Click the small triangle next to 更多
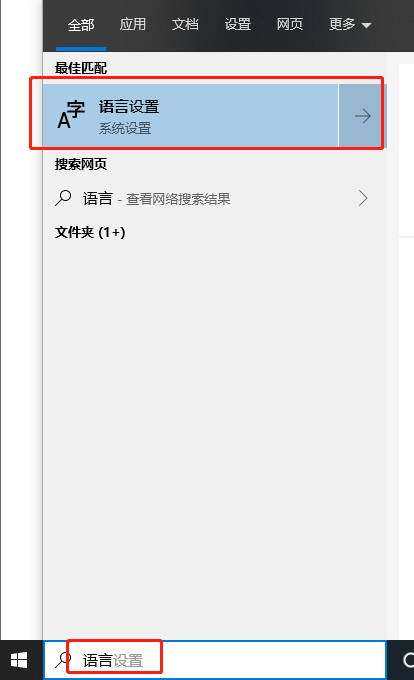The height and width of the screenshot is (680, 414). click(366, 26)
